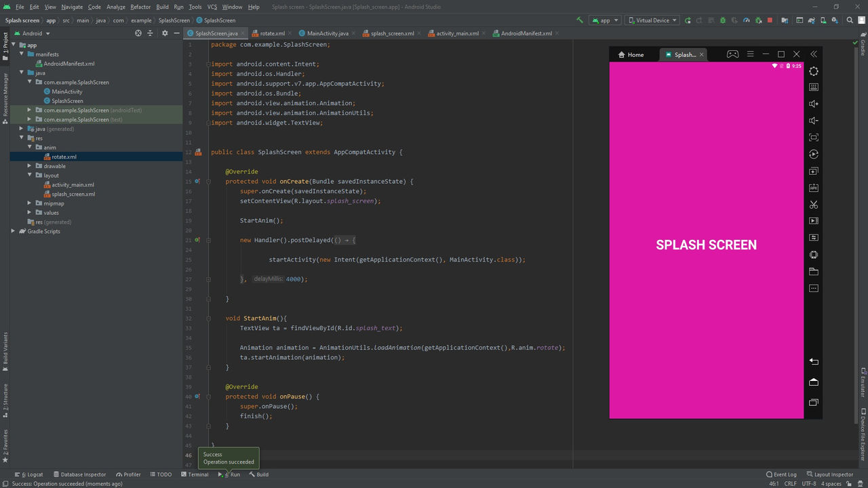The image size is (868, 488).
Task: Stop the running app with red square
Action: point(769,20)
